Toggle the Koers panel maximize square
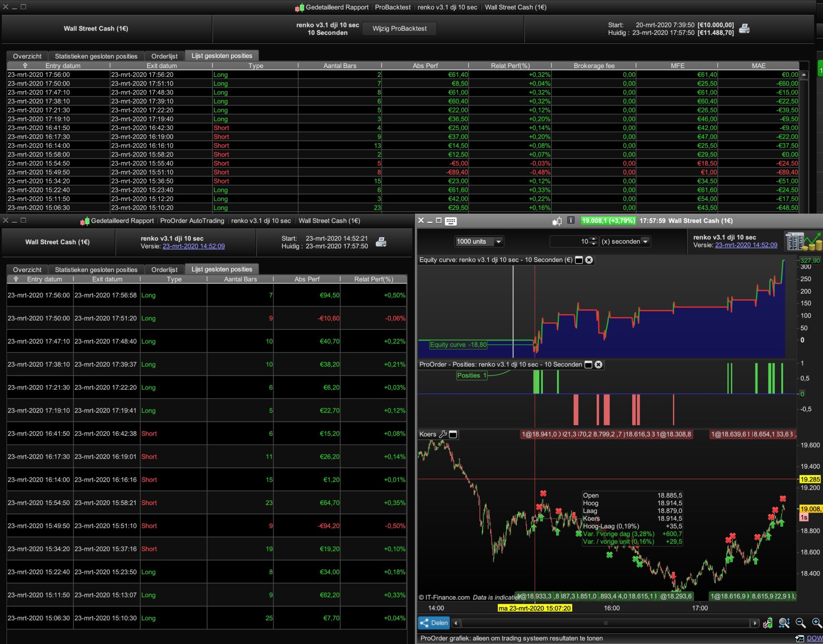This screenshot has width=823, height=644. pyautogui.click(x=453, y=434)
